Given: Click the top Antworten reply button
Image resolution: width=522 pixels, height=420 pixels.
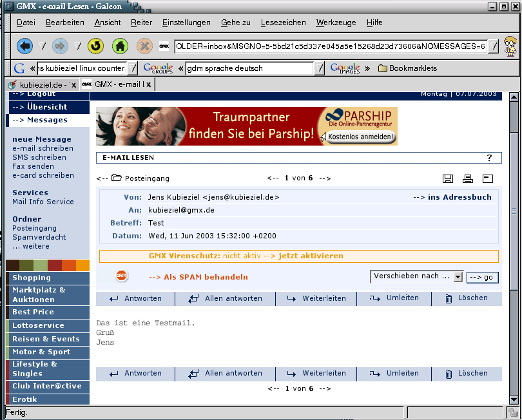Looking at the screenshot, I should (x=135, y=299).
